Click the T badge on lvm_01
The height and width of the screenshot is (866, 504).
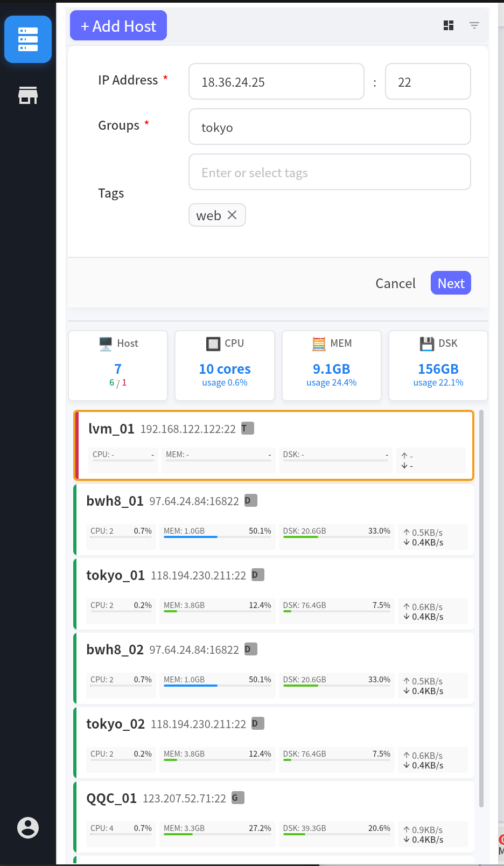[247, 428]
